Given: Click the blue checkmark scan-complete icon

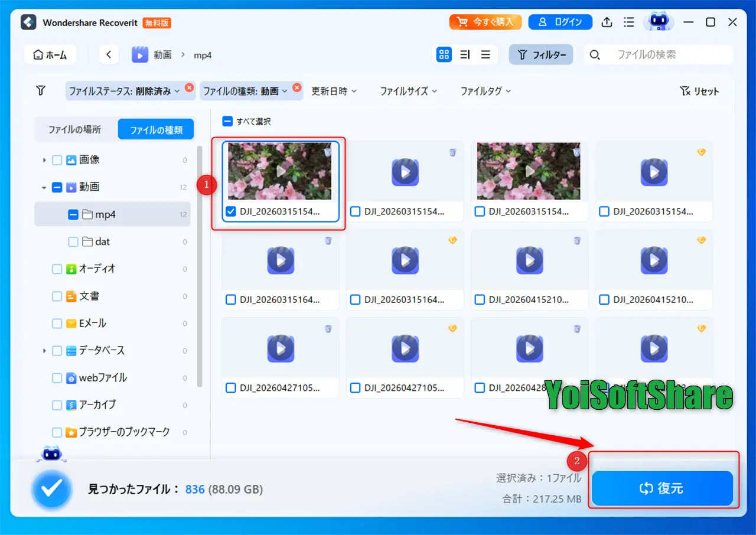Looking at the screenshot, I should pyautogui.click(x=52, y=488).
